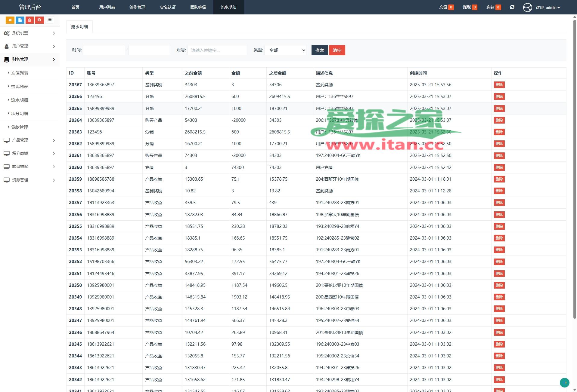Switch to the 用户列表 top navigation tab
The height and width of the screenshot is (392, 577).
point(107,7)
